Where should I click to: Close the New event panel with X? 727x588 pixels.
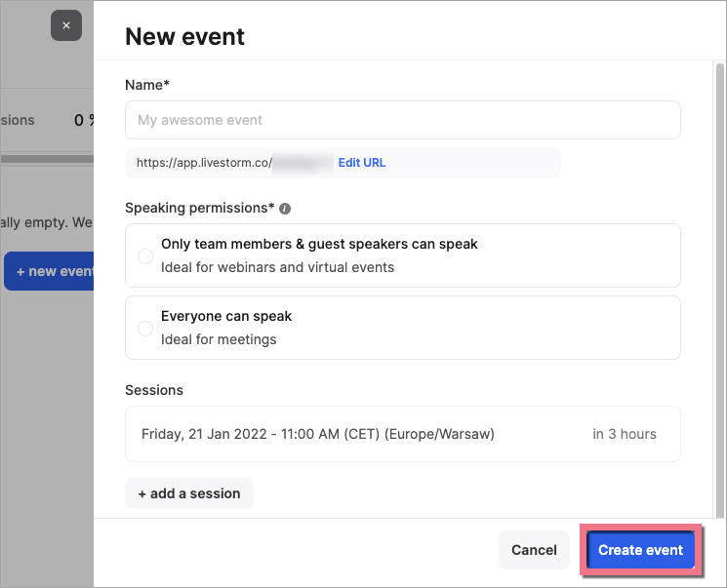coord(65,25)
